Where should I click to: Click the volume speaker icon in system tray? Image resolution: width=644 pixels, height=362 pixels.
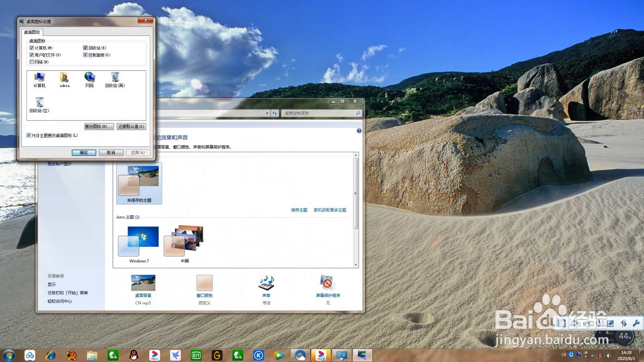(609, 356)
